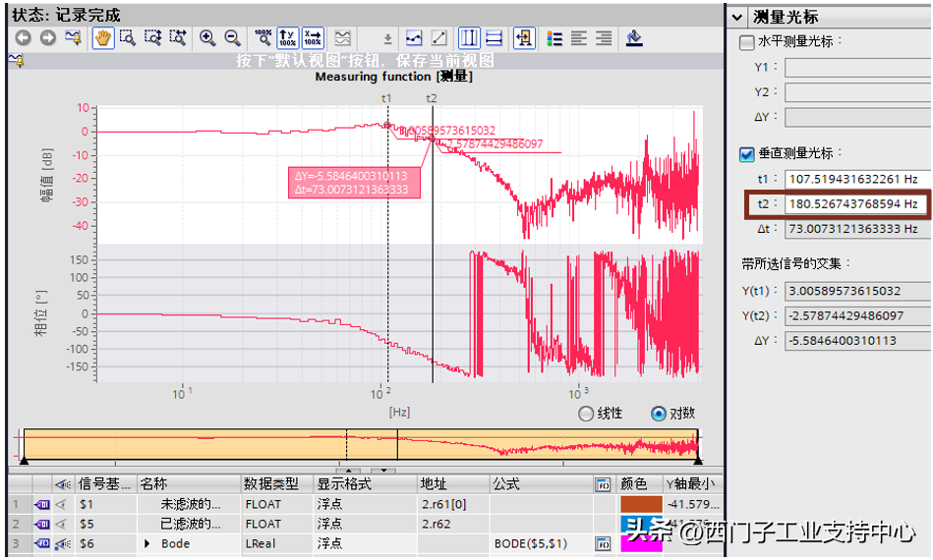The height and width of the screenshot is (560, 933).
Task: Collapse the 测量光标 panel
Action: pos(737,17)
